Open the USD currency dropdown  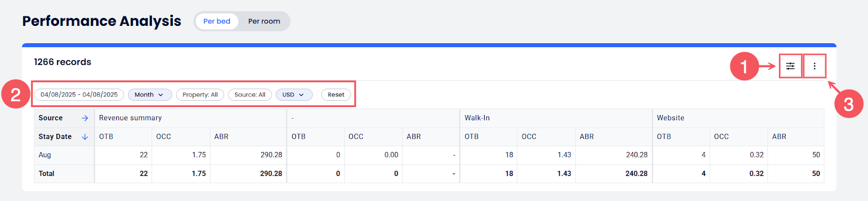(x=294, y=95)
